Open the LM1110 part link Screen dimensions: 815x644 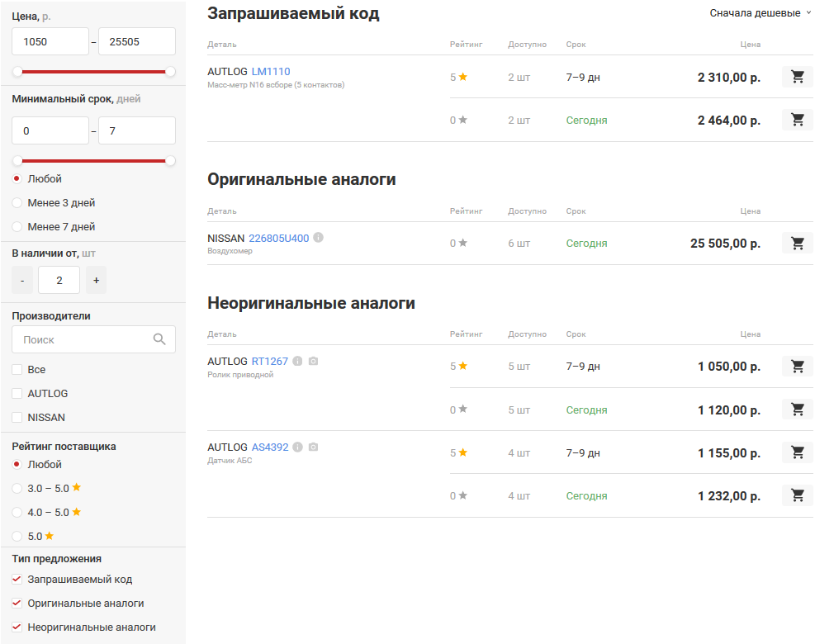pyautogui.click(x=271, y=72)
